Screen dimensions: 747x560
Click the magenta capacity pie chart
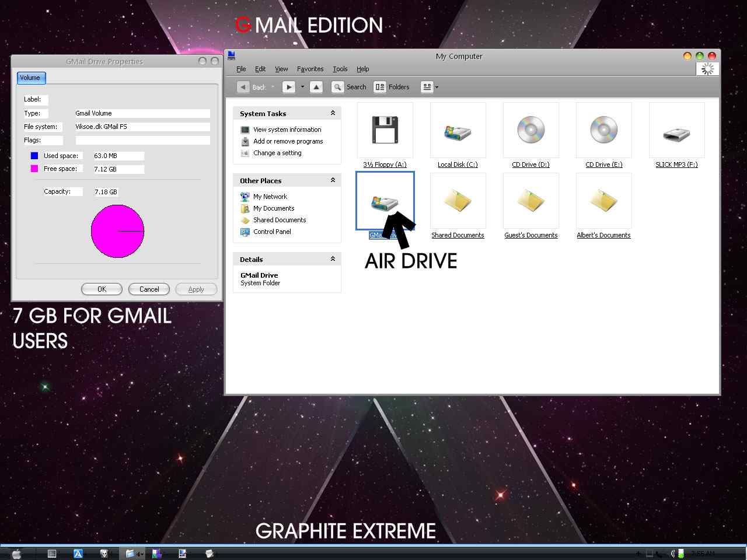(x=117, y=231)
